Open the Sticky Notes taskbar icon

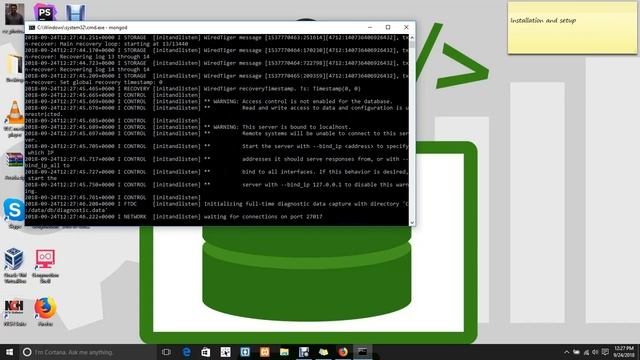323,352
